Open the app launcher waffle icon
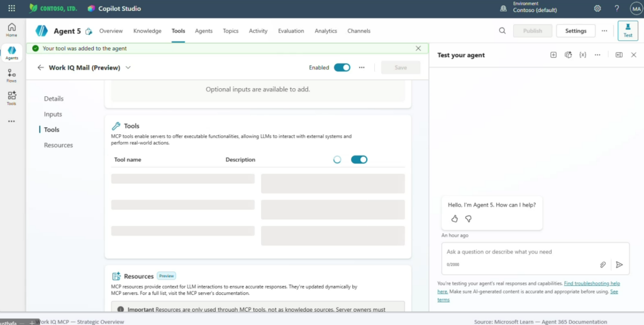Image resolution: width=644 pixels, height=325 pixels. point(11,9)
